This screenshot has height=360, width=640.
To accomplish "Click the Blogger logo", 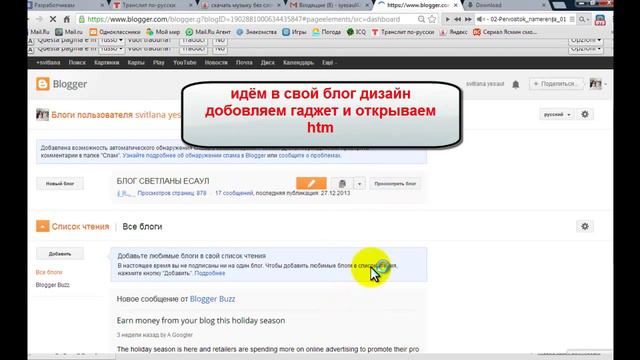I will pyautogui.click(x=62, y=84).
